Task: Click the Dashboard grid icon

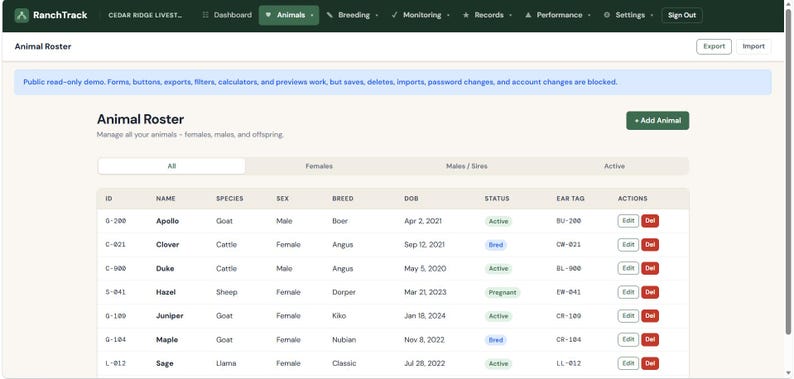Action: tap(205, 15)
